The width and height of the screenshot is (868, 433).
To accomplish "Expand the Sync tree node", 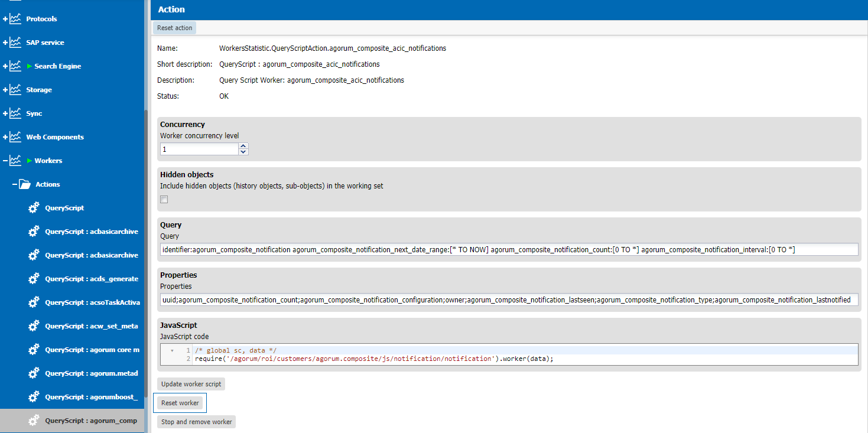I will tap(5, 113).
